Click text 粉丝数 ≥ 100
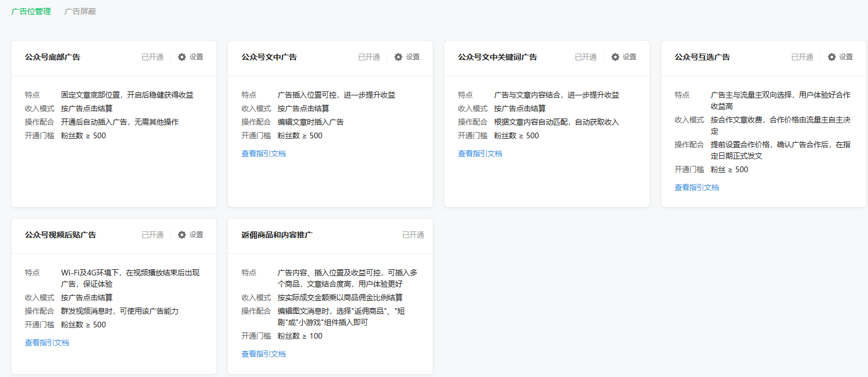 [300, 336]
